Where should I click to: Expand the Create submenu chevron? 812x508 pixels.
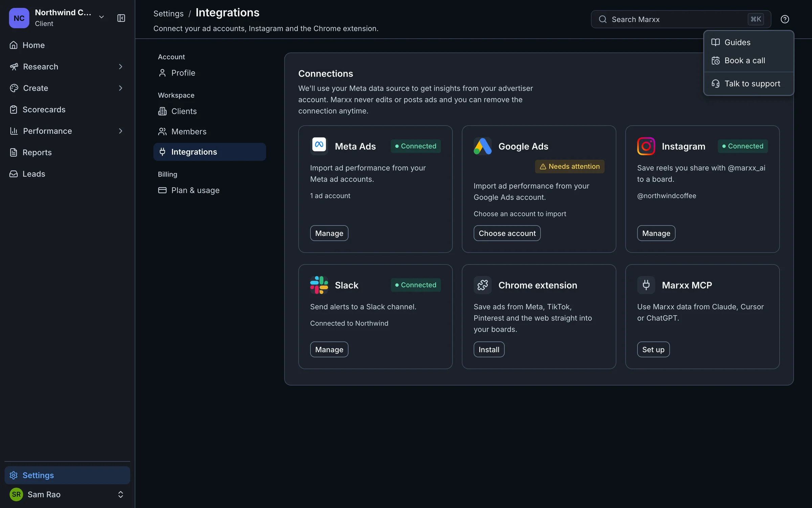click(x=120, y=88)
